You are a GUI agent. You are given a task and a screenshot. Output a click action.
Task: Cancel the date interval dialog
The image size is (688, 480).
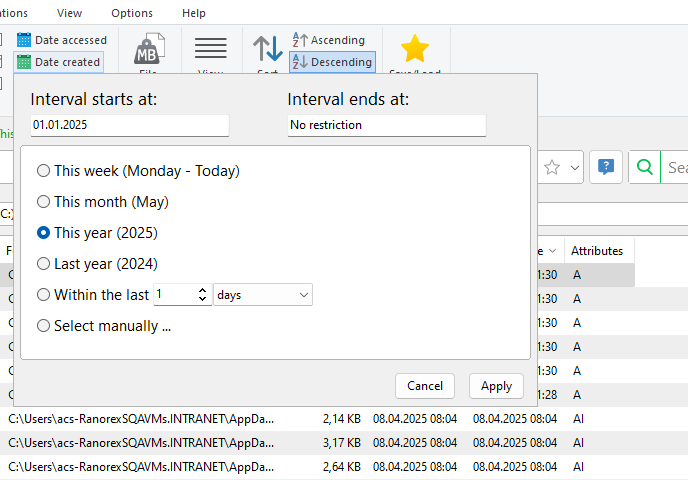click(x=425, y=386)
